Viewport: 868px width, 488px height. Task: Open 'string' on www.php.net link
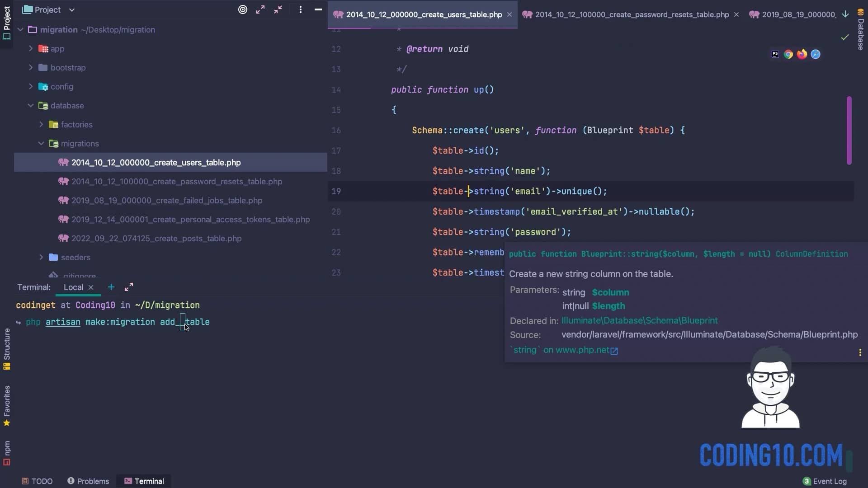(x=564, y=350)
